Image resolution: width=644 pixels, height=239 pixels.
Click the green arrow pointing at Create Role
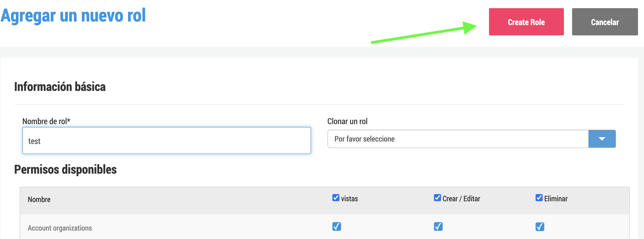[424, 32]
